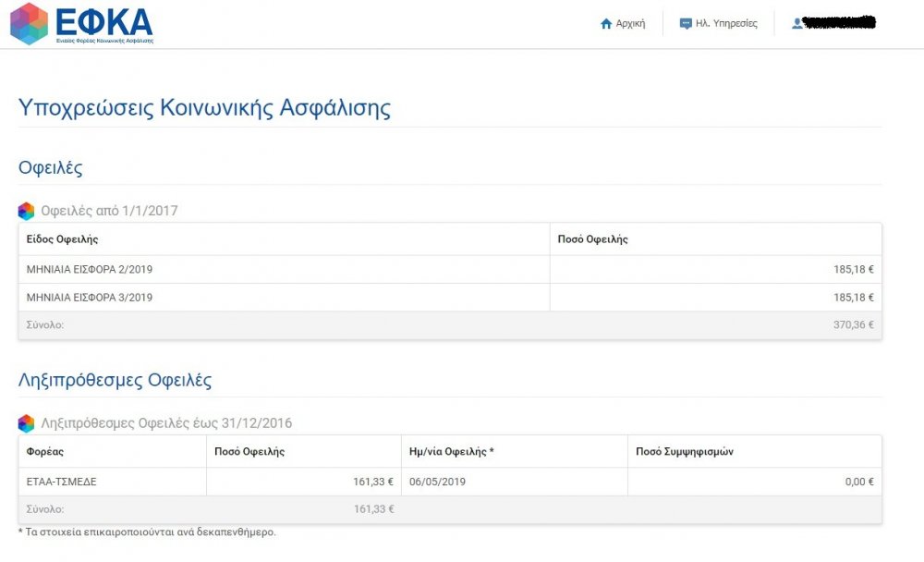Click the Είδος Οφειλής column header
The image size is (924, 562).
[x=63, y=239]
